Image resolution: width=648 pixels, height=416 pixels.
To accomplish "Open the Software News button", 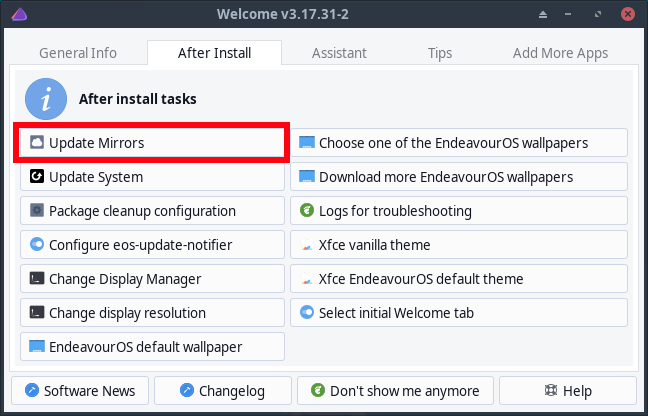I will click(x=80, y=390).
